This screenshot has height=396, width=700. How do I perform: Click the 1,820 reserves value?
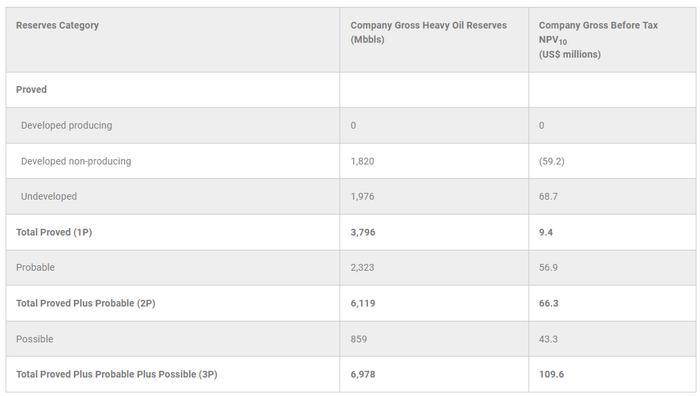[x=362, y=161]
